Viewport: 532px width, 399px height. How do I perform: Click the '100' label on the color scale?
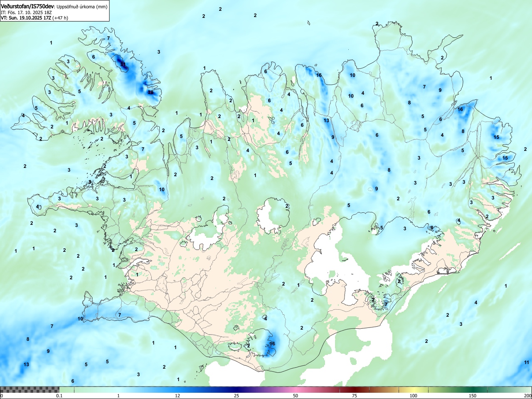click(x=414, y=396)
